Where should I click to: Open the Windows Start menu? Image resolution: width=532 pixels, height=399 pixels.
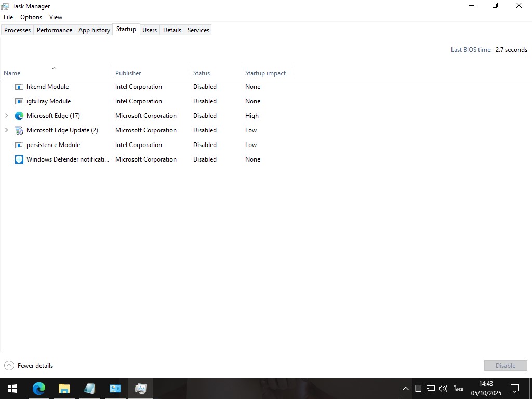(x=12, y=389)
